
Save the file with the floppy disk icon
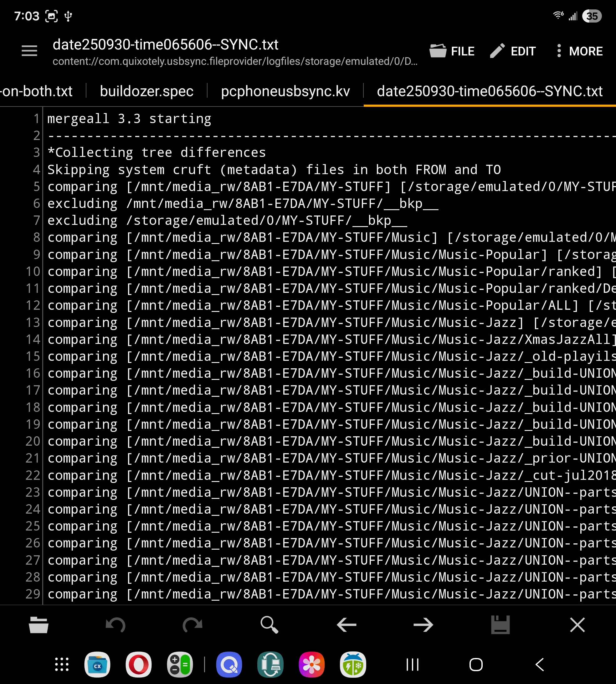pyautogui.click(x=500, y=625)
